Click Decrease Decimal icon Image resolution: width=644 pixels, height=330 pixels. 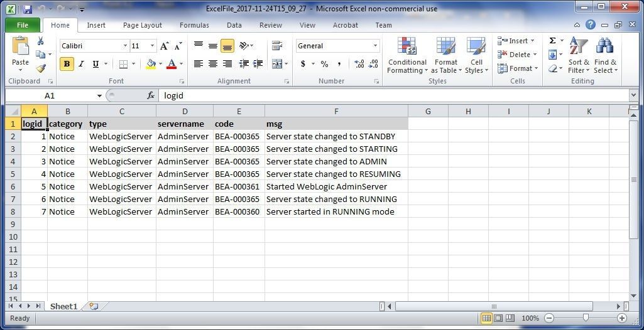coord(373,64)
